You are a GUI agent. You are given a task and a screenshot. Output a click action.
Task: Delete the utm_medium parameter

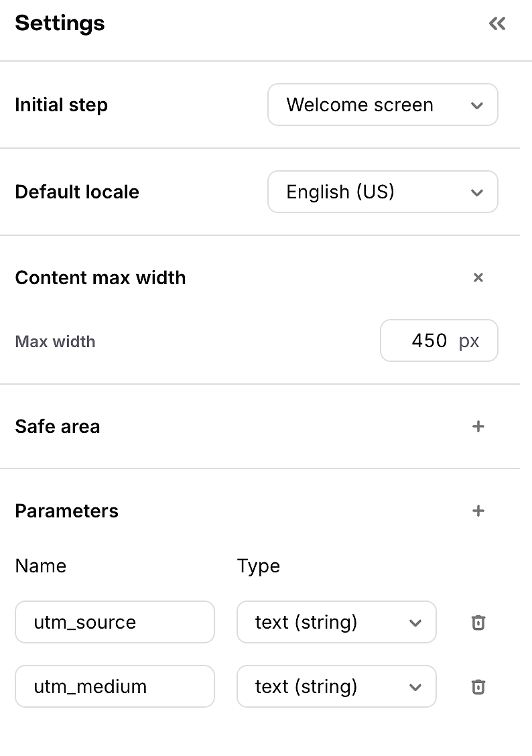pos(478,686)
